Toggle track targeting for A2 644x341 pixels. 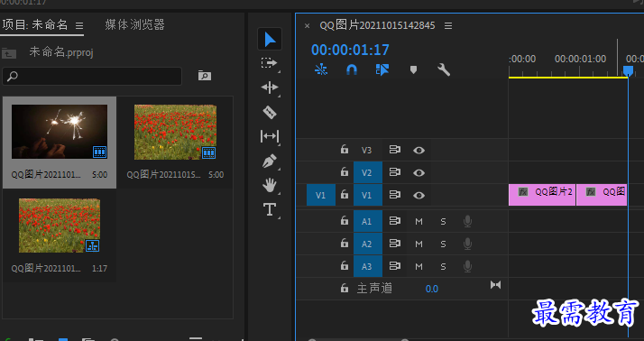pyautogui.click(x=368, y=244)
